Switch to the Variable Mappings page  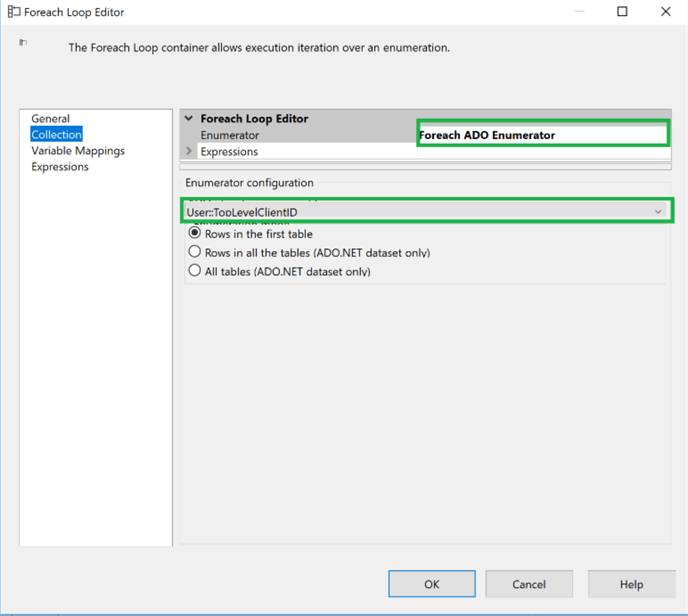coord(78,151)
